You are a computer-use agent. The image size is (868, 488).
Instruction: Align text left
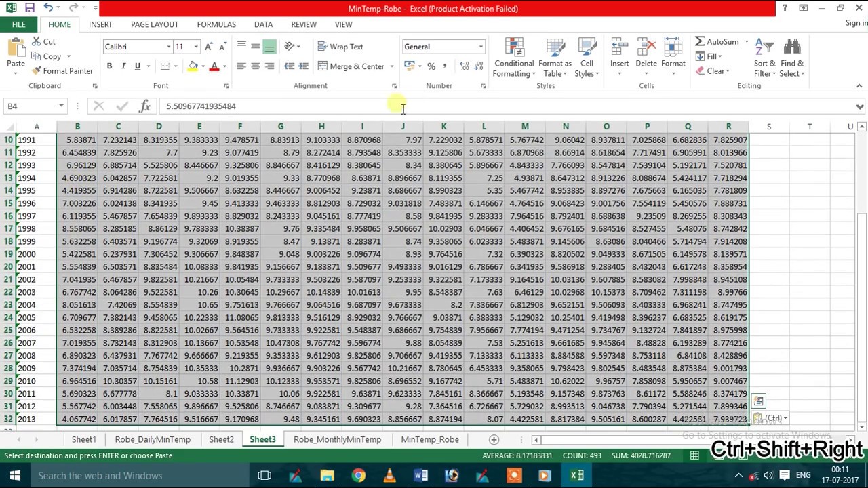click(x=241, y=66)
